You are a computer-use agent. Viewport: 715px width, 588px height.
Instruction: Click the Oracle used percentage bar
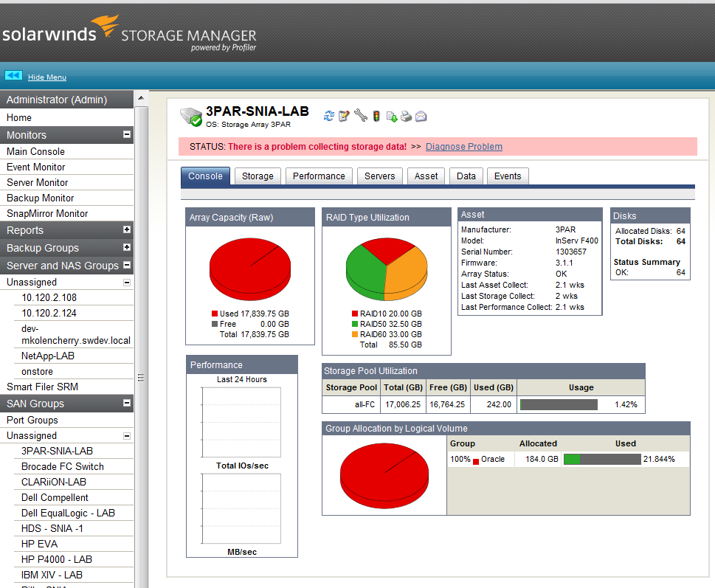(x=602, y=460)
